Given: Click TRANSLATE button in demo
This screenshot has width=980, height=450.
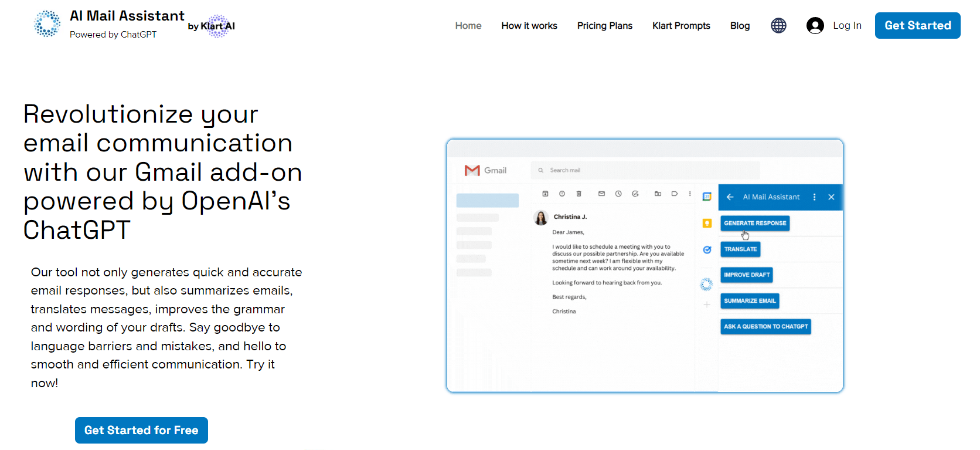Looking at the screenshot, I should pos(740,249).
